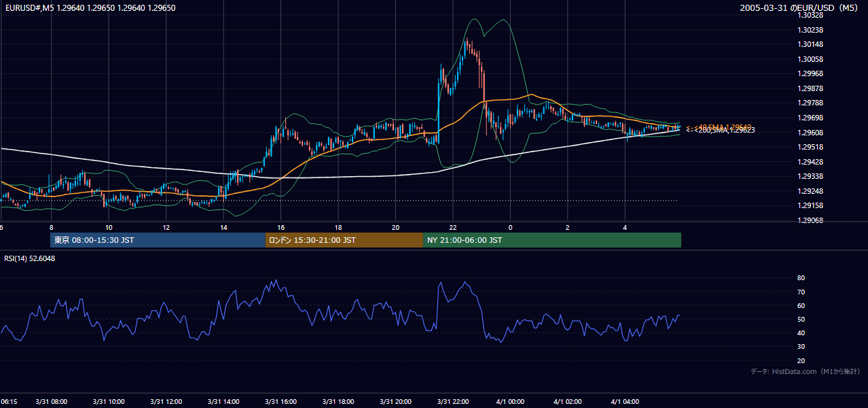Viewport: 868px width, 408px height.
Task: Click RSI scale value 60
Action: [801, 305]
